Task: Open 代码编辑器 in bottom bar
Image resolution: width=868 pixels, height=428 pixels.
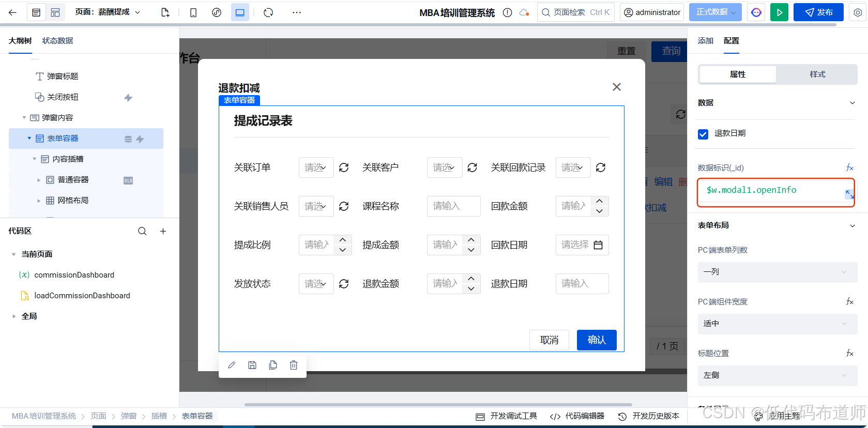Action: tap(577, 416)
